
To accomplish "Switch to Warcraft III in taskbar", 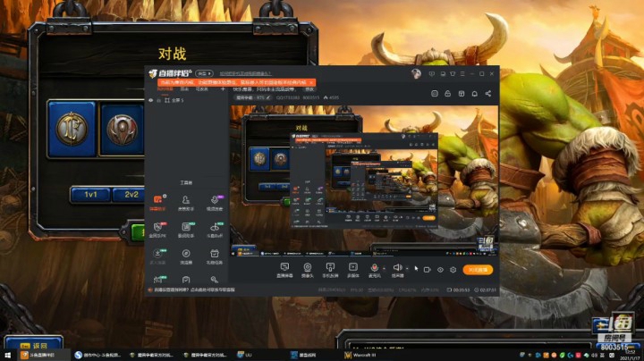I will point(360,355).
